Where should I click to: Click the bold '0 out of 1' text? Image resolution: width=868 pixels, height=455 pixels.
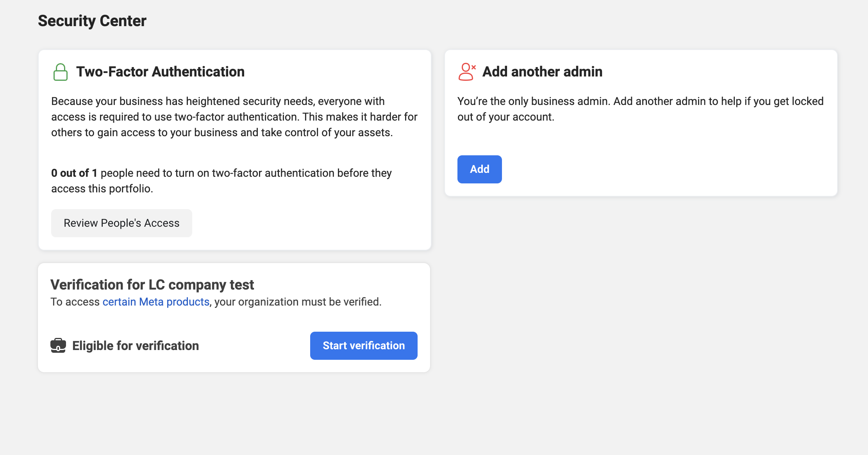click(74, 173)
